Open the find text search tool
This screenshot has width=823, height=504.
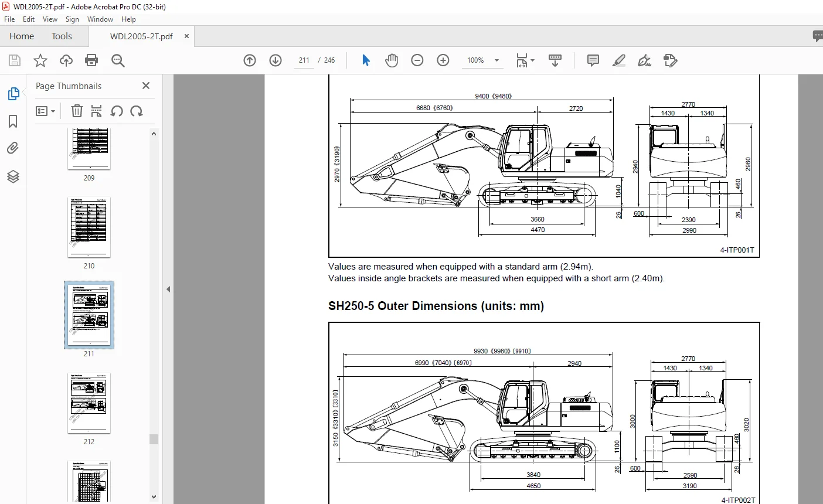coord(118,60)
